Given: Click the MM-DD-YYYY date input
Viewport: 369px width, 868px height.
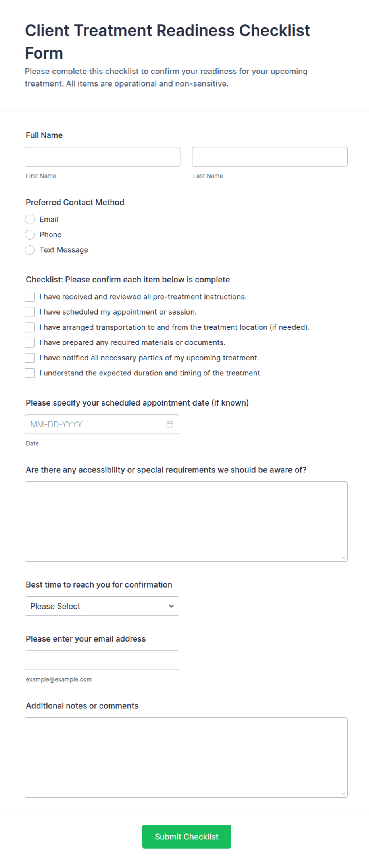Looking at the screenshot, I should (102, 424).
